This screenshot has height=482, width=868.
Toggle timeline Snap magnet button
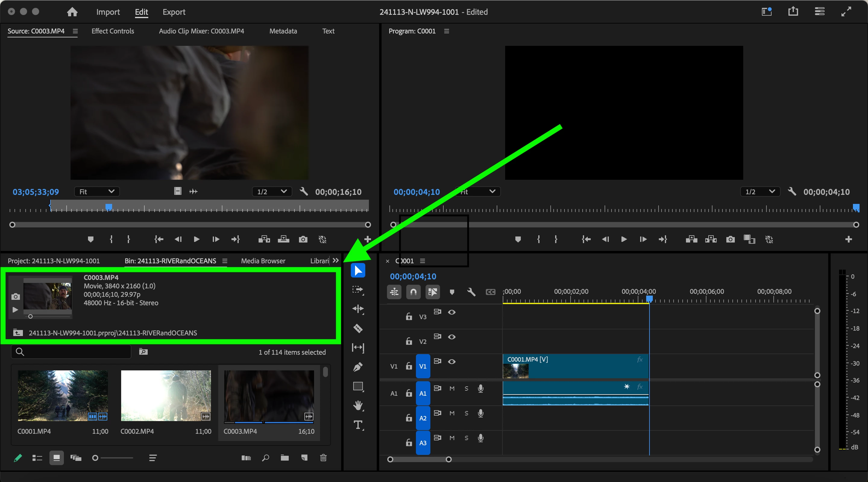click(413, 292)
